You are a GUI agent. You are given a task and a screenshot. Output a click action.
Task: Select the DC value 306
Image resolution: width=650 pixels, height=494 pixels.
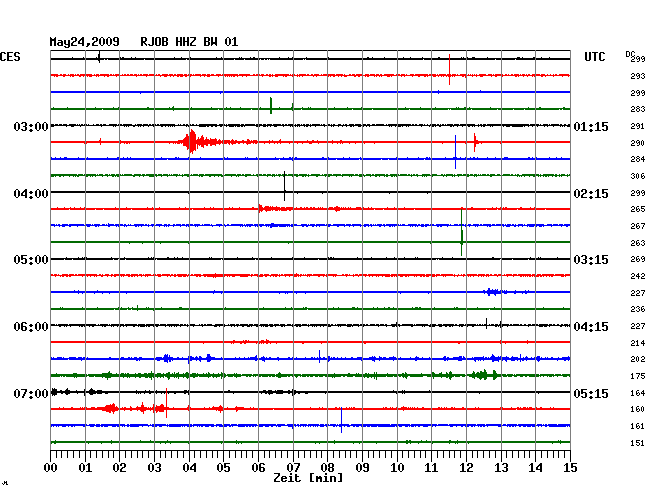pyautogui.click(x=638, y=176)
